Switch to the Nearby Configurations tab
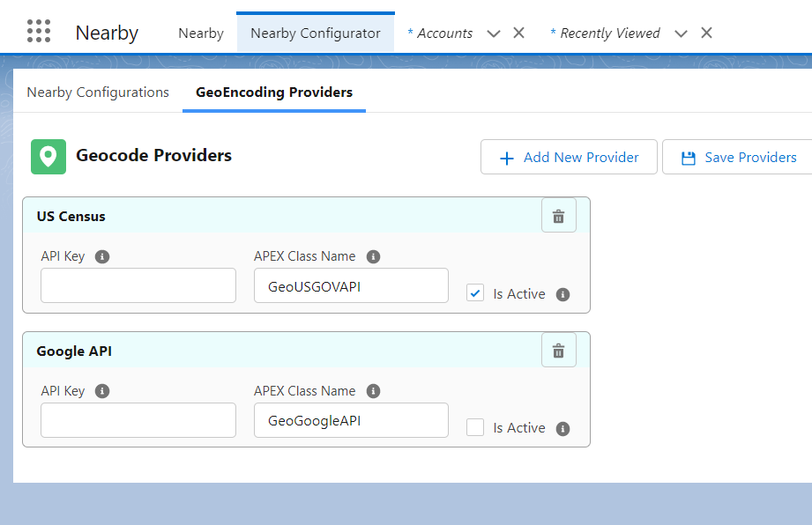This screenshot has height=525, width=812. (x=98, y=92)
